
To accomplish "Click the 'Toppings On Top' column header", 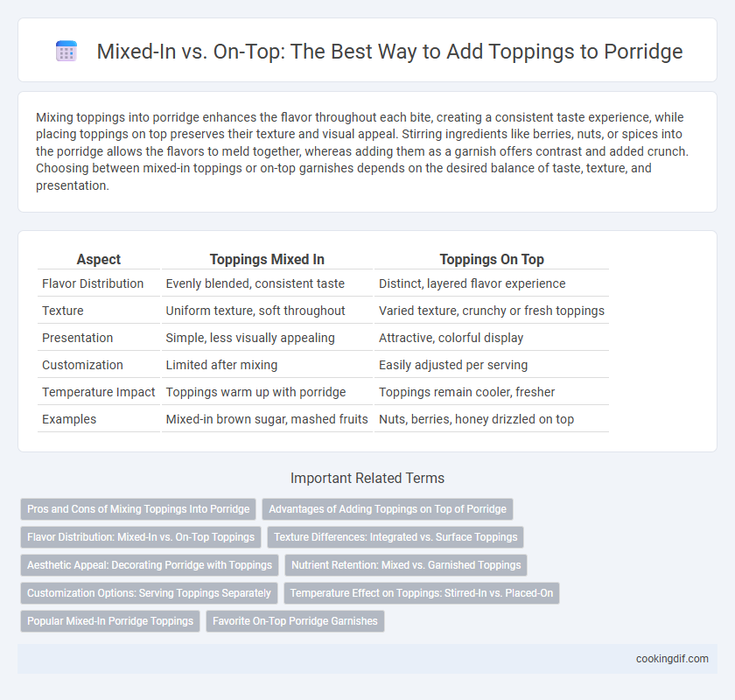I will point(492,259).
